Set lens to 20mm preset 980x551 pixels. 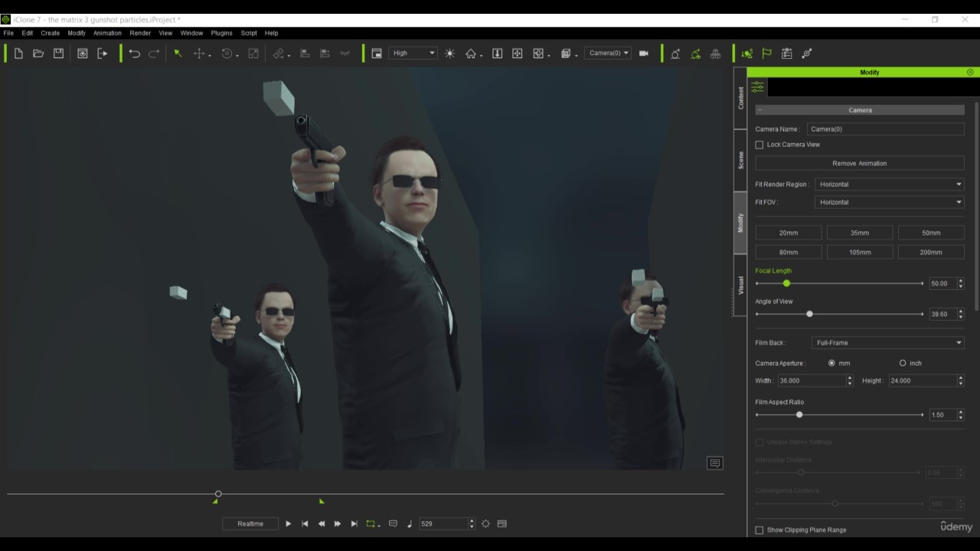(x=788, y=233)
